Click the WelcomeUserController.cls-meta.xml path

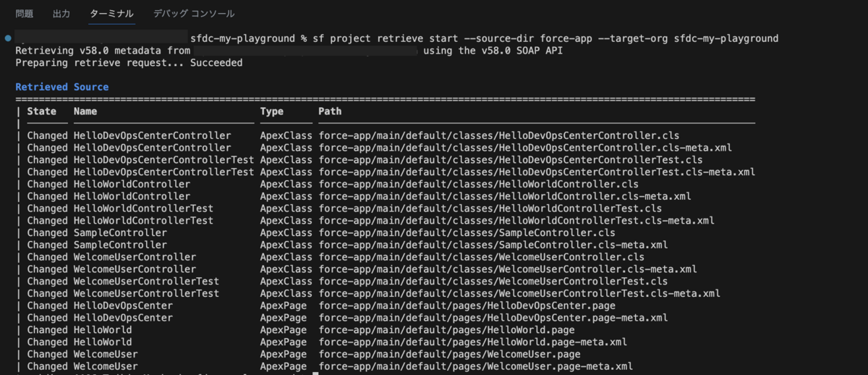[508, 269]
